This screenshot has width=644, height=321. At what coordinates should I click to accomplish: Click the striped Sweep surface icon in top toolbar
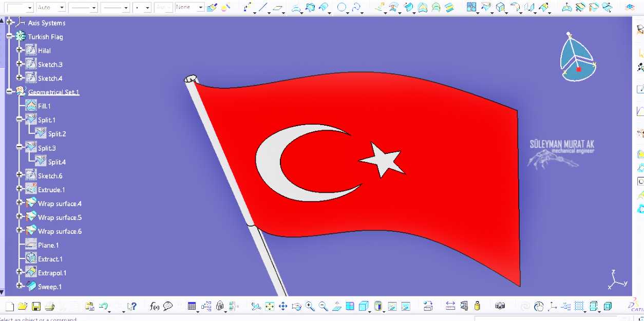tap(449, 8)
